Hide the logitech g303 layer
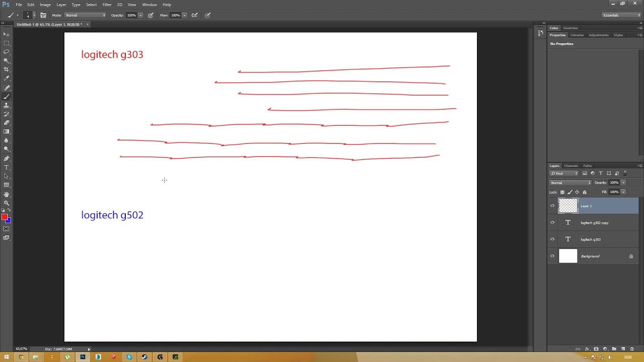The width and height of the screenshot is (644, 362). [x=552, y=239]
